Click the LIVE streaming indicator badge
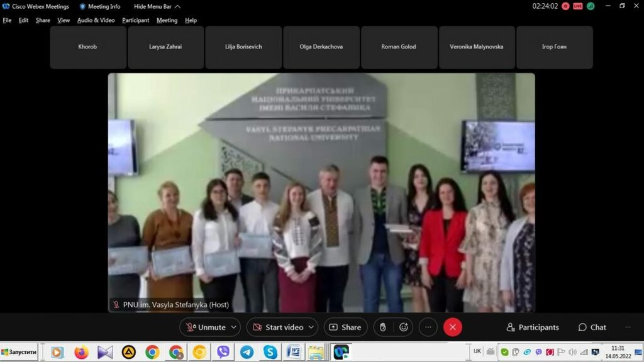 tap(577, 6)
